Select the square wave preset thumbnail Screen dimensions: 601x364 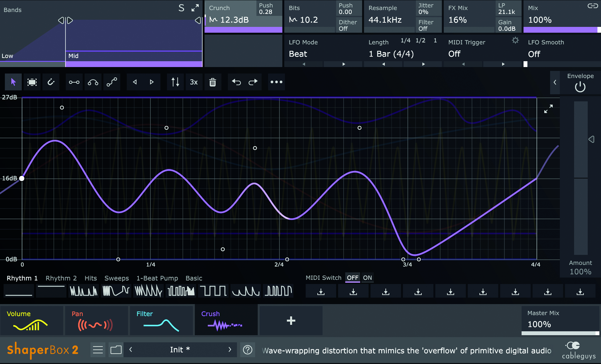[213, 291]
